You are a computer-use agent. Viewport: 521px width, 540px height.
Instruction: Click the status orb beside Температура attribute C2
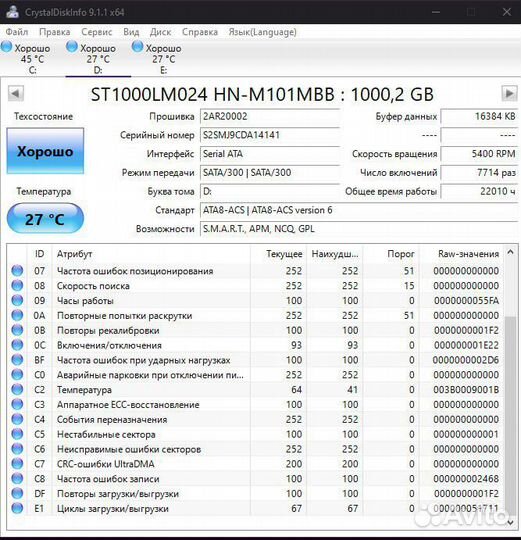pyautogui.click(x=17, y=389)
